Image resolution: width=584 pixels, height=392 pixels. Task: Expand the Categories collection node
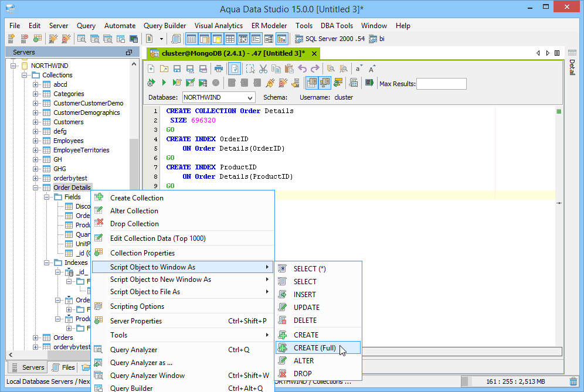(35, 94)
